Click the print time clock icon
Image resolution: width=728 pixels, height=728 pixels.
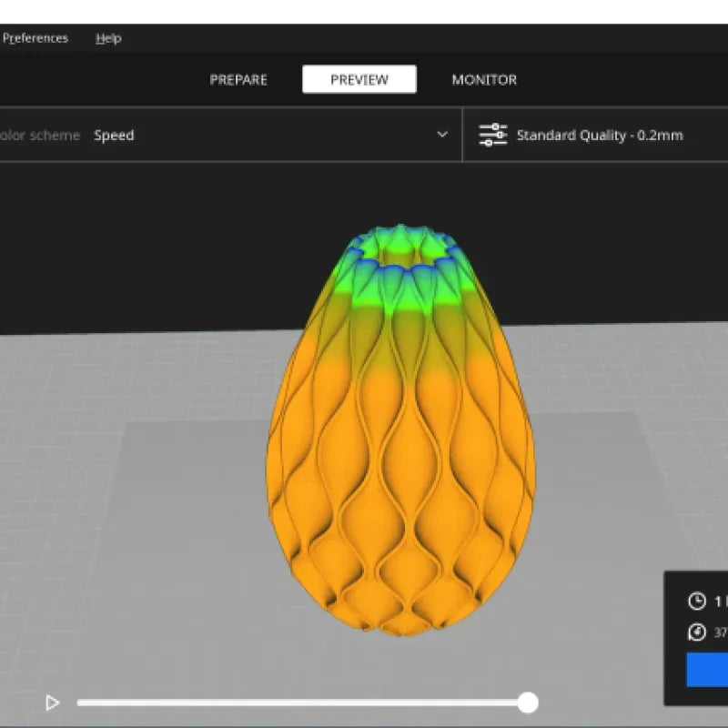pos(697,602)
